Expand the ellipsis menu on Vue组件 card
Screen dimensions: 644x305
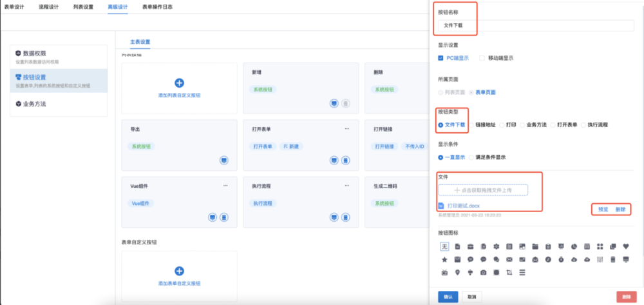click(225, 185)
